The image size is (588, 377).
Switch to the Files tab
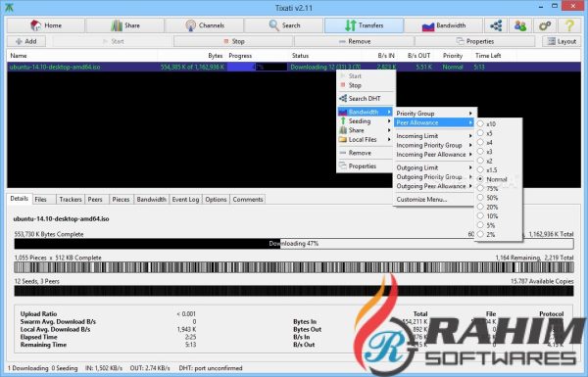click(44, 200)
